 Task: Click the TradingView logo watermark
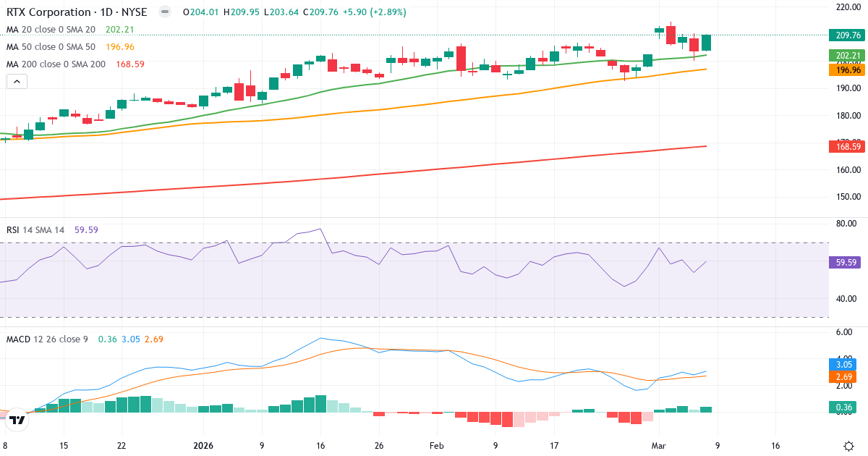pyautogui.click(x=17, y=418)
